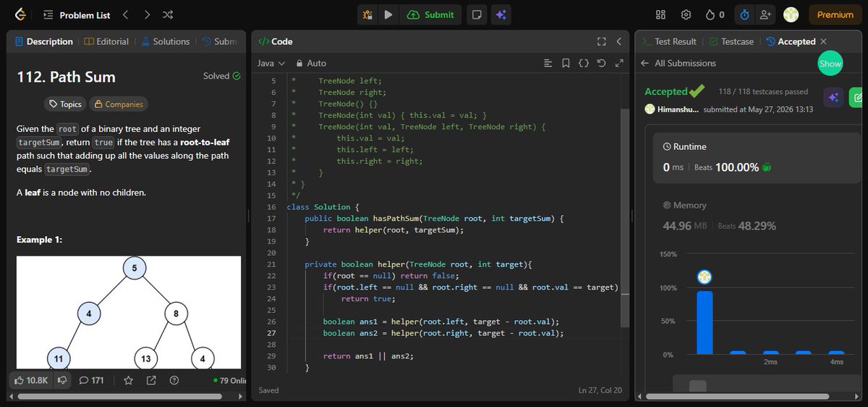Click the share icon under the description
This screenshot has width=868, height=407.
click(x=151, y=380)
